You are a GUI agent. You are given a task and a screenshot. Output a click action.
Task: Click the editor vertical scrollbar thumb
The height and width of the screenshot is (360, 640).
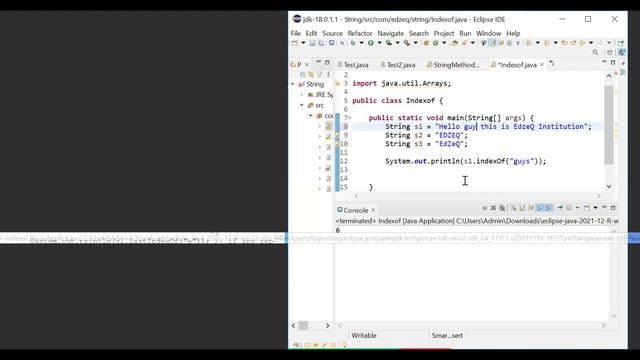coord(609,125)
